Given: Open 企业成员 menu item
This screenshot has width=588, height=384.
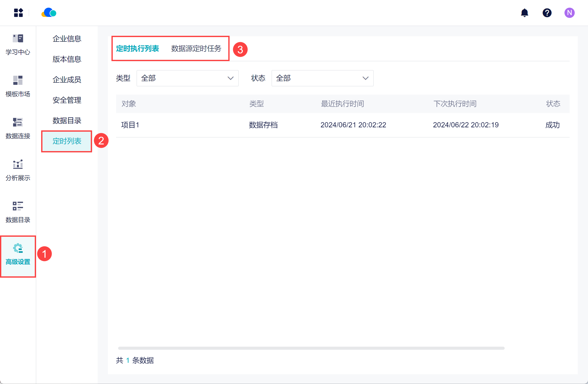Looking at the screenshot, I should pos(67,80).
